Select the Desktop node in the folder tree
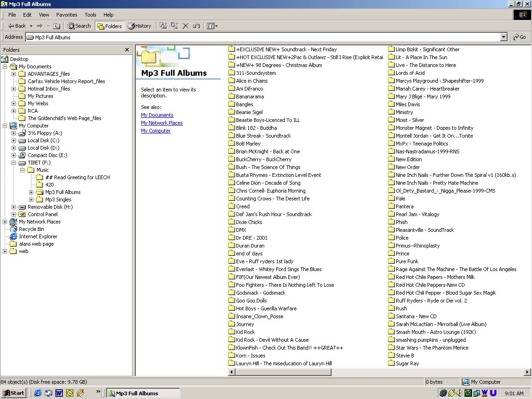532x399 pixels. 19,59
